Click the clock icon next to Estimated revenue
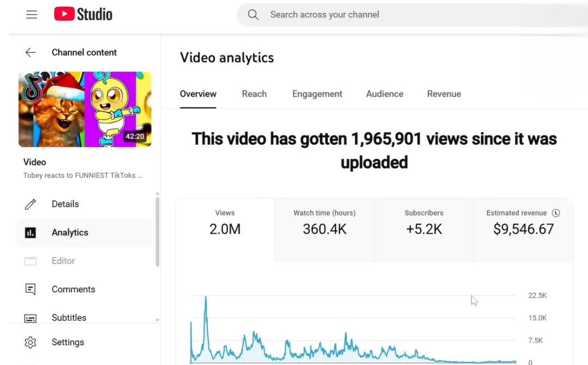588x365 pixels. pyautogui.click(x=556, y=213)
